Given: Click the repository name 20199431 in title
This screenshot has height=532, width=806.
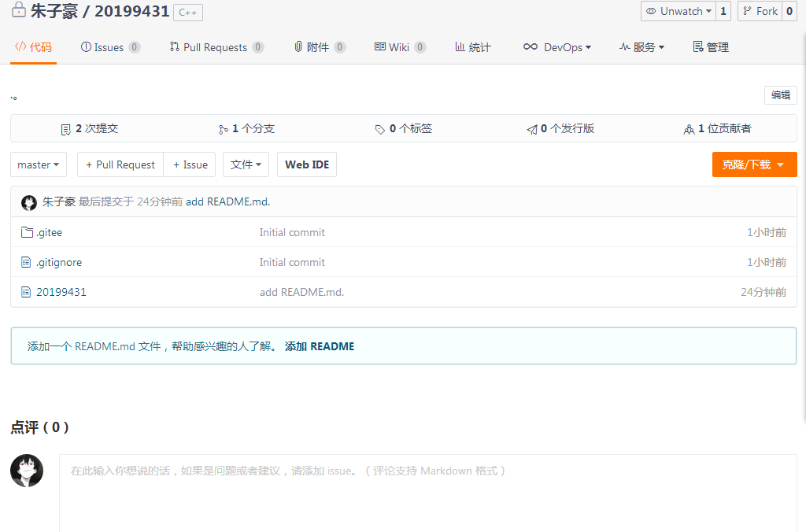Looking at the screenshot, I should 132,11.
